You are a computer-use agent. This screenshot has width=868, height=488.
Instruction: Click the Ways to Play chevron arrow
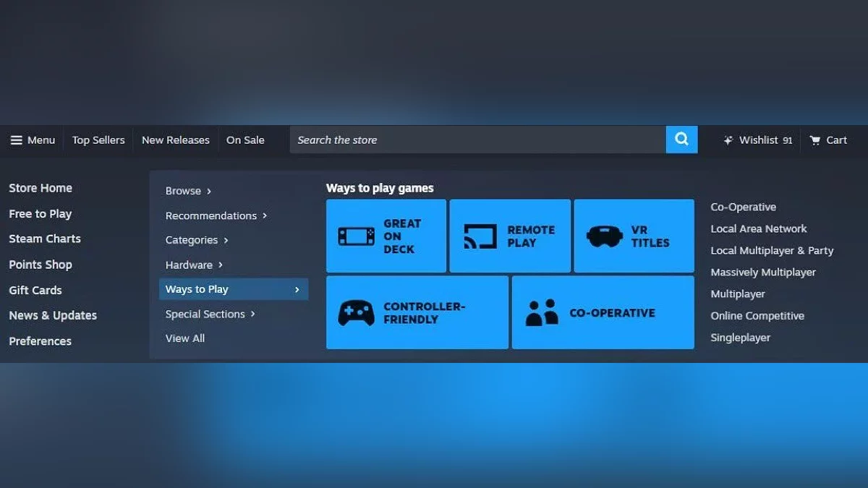click(x=297, y=289)
